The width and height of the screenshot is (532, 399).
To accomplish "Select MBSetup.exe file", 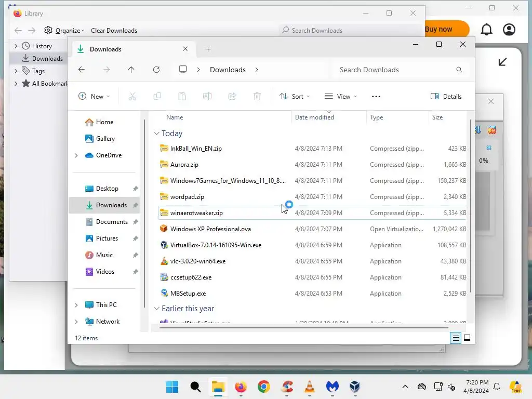I will 312,294.
